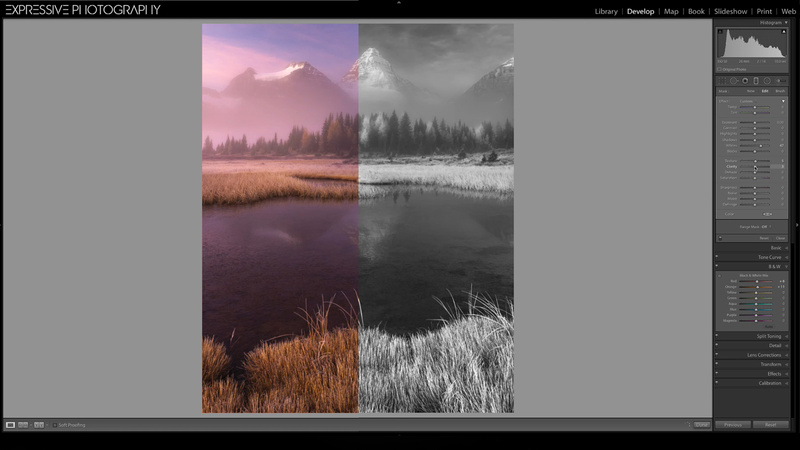The image size is (800, 450).
Task: Click the Radial Filter tool icon
Action: tap(767, 81)
